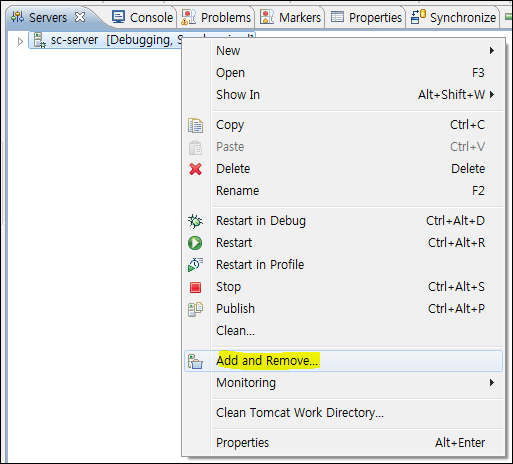This screenshot has height=464, width=513.
Task: Click the red X Delete icon
Action: (195, 169)
